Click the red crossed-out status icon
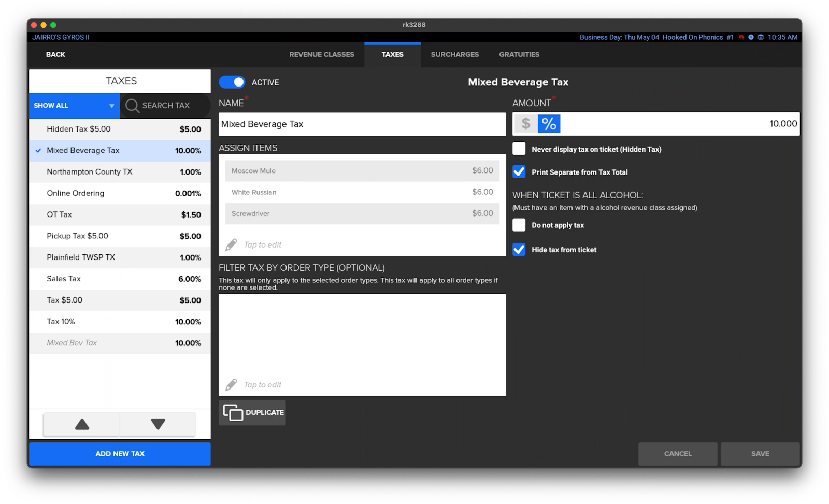The image size is (829, 504). [741, 37]
